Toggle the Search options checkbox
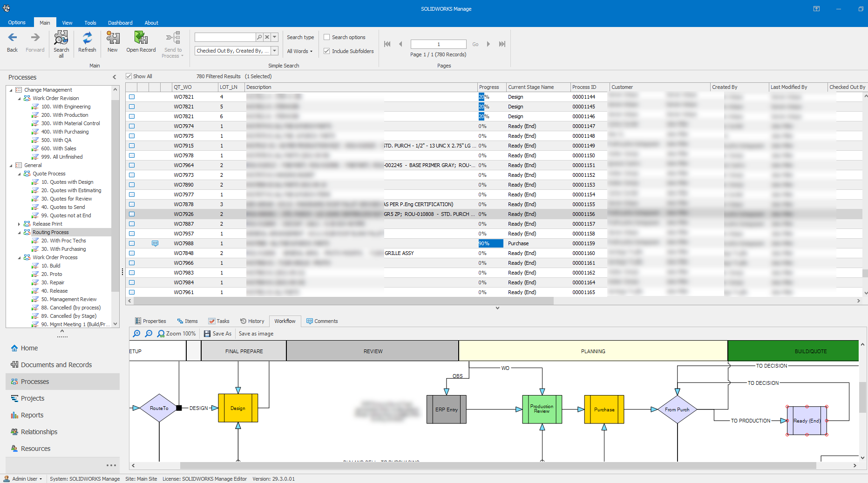 (x=327, y=37)
